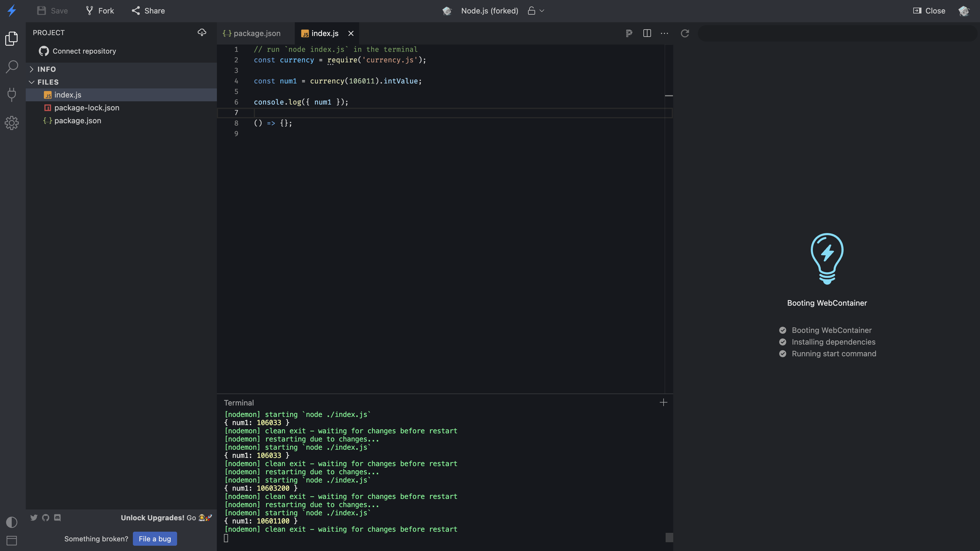Viewport: 980px width, 551px height.
Task: Open settings from the left sidebar
Action: [11, 123]
